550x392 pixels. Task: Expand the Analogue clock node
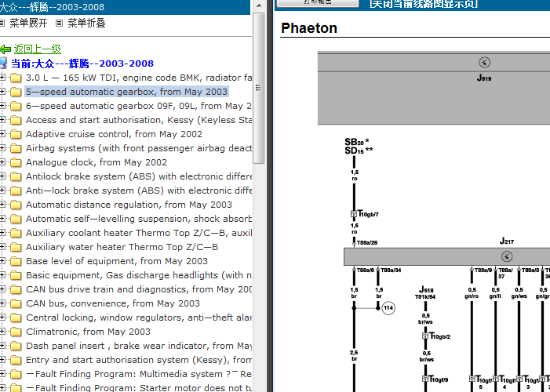coord(2,162)
